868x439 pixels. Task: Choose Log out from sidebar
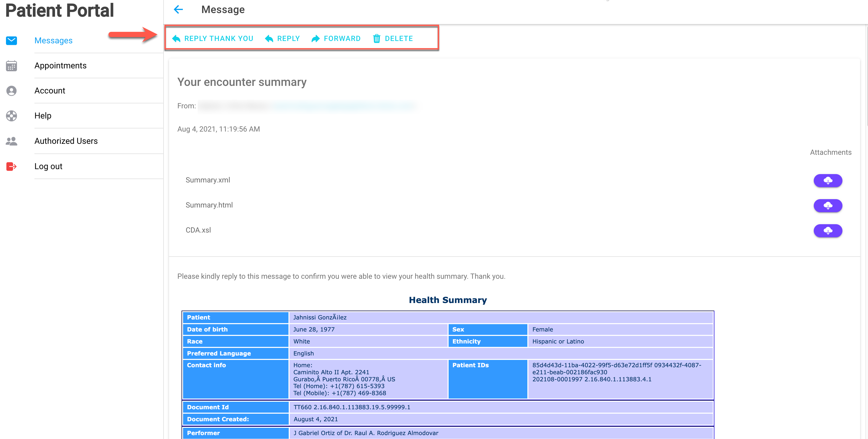point(48,166)
